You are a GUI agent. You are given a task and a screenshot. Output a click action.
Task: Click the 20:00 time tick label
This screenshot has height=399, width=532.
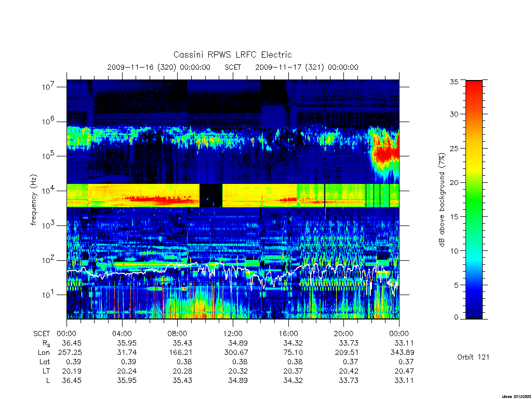pos(343,334)
